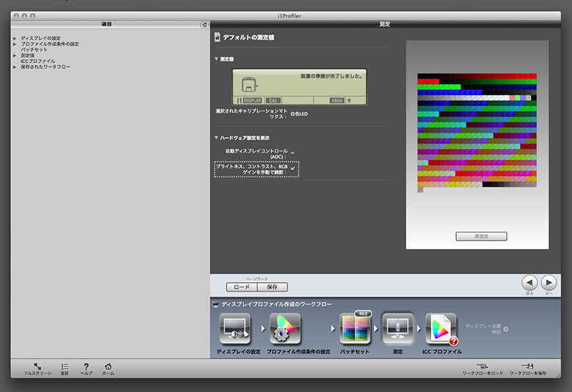The image size is (572, 392).
Task: Click the ワークフローをロード icon
Action: pyautogui.click(x=483, y=366)
